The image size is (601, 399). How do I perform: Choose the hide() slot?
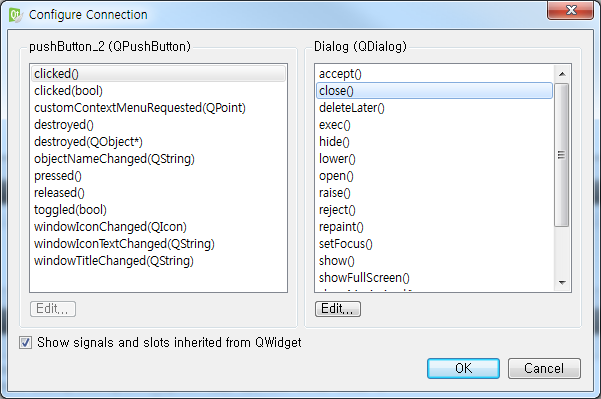point(334,142)
